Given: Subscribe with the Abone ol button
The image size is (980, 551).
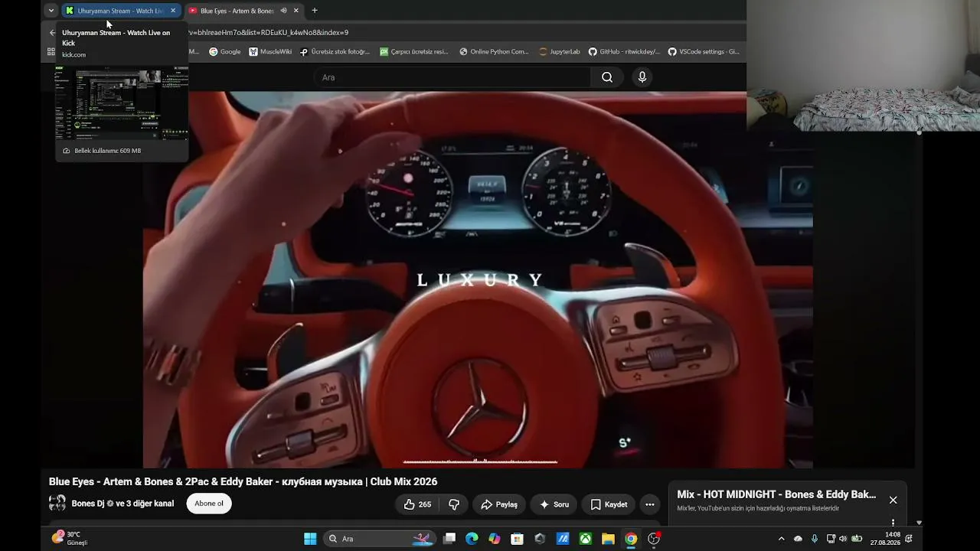Looking at the screenshot, I should coord(209,504).
